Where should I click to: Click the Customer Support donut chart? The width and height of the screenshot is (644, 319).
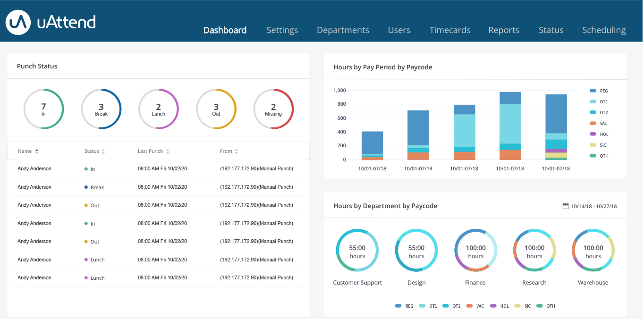[x=357, y=251]
